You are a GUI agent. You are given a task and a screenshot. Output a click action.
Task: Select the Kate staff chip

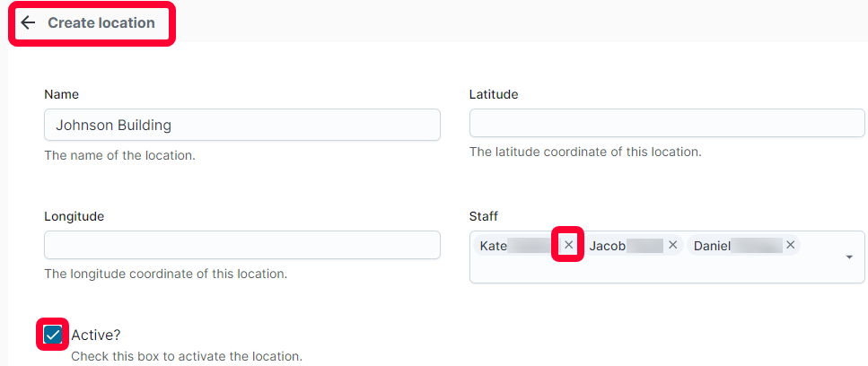[x=518, y=246]
